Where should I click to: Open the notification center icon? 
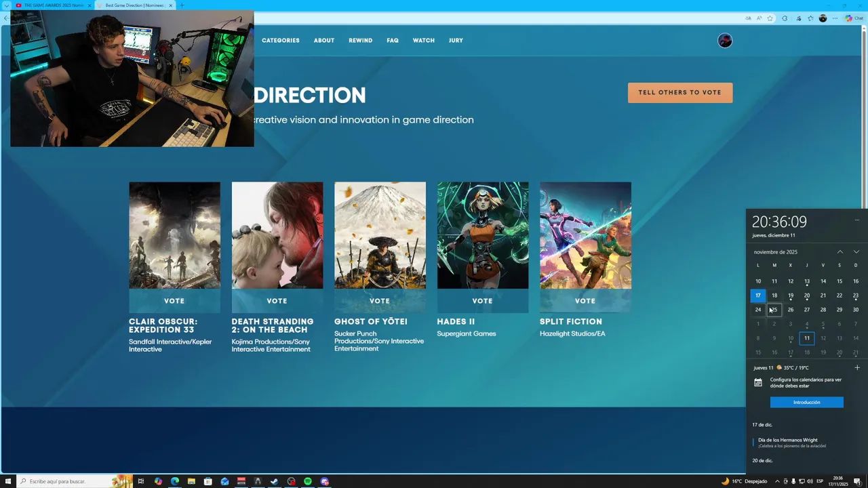point(857,481)
